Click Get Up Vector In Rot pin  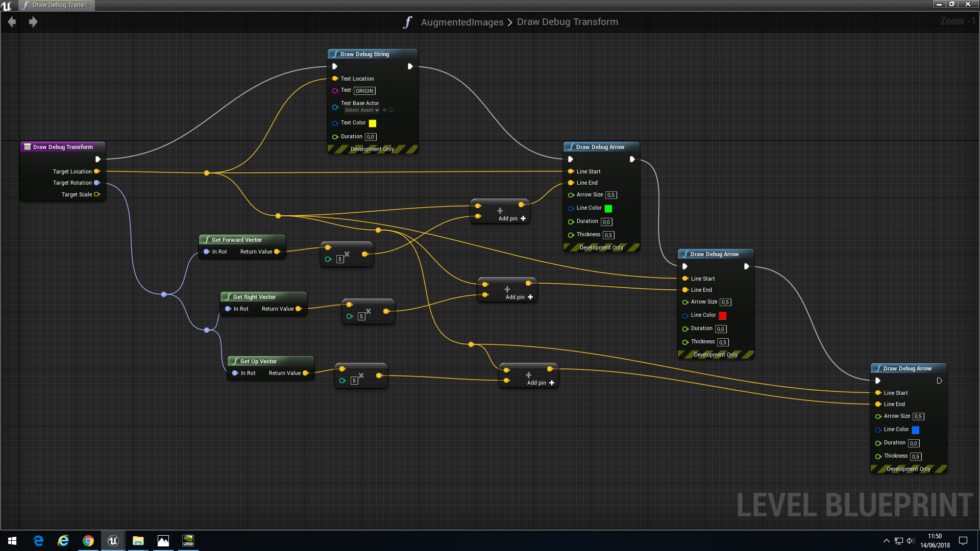tap(235, 373)
